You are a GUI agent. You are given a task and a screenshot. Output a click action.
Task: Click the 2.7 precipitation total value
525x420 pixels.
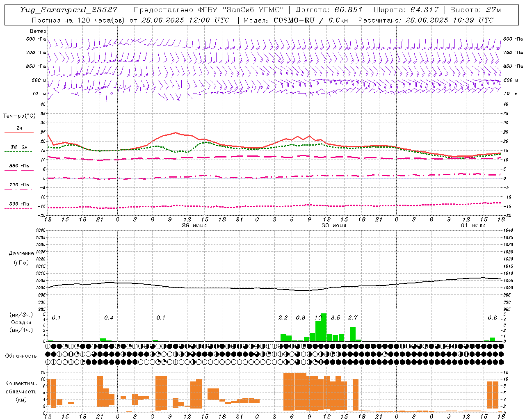[353, 317]
